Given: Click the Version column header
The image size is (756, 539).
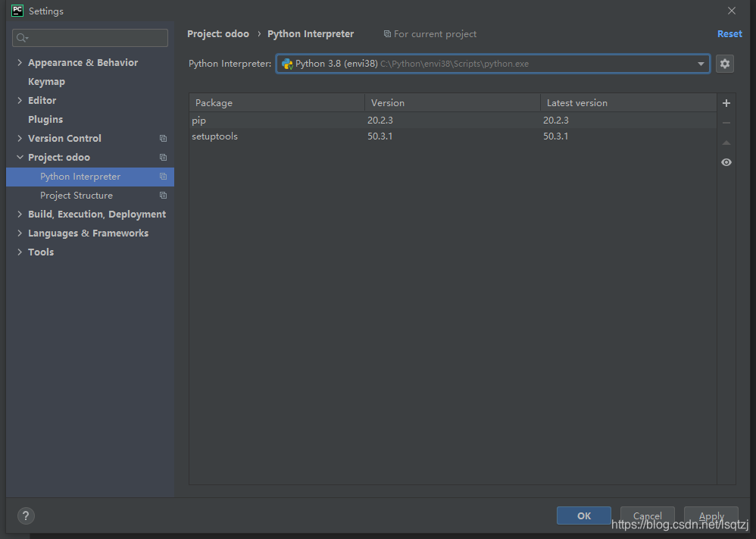Looking at the screenshot, I should [x=452, y=103].
